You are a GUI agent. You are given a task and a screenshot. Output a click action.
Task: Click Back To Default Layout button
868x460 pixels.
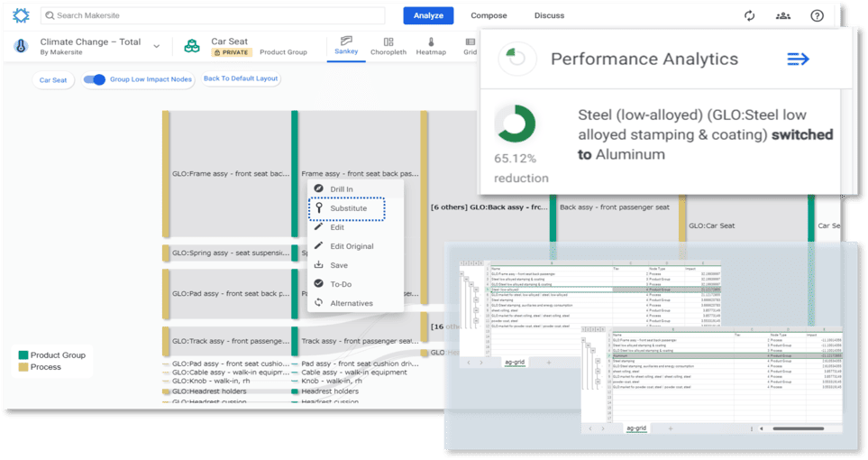[240, 79]
